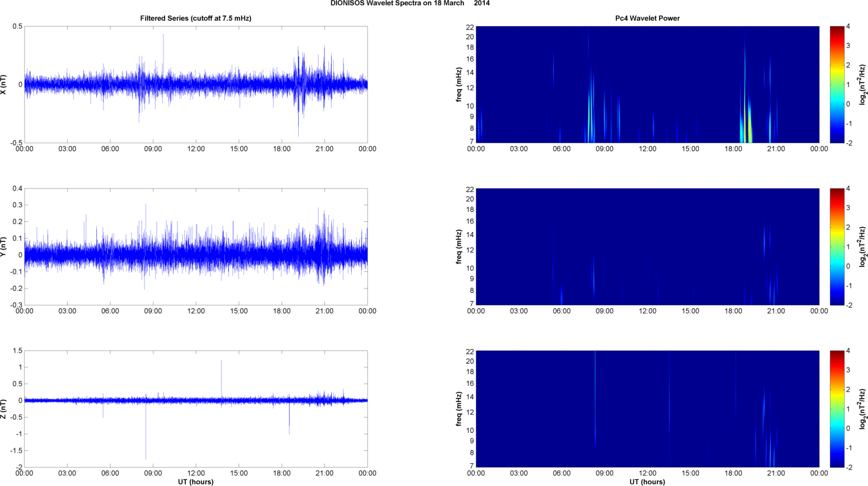Viewport: 868px width, 486px height.
Task: Click the '21:00' time tick under the top spectrogram
Action: 776,149
